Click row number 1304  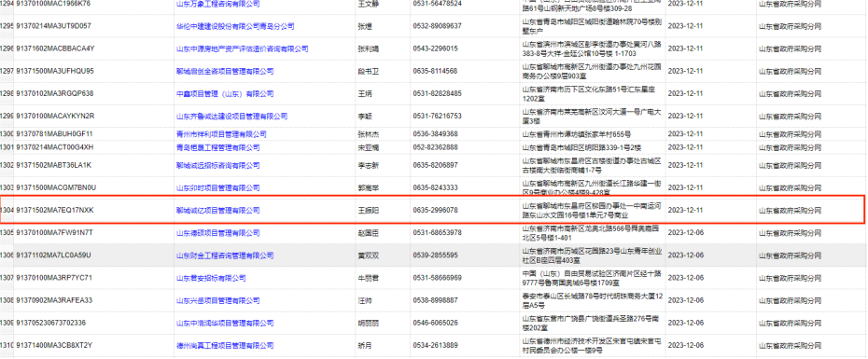7,210
